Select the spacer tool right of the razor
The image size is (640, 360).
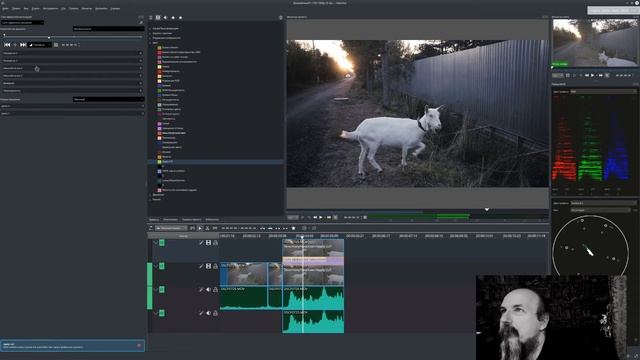(x=215, y=228)
